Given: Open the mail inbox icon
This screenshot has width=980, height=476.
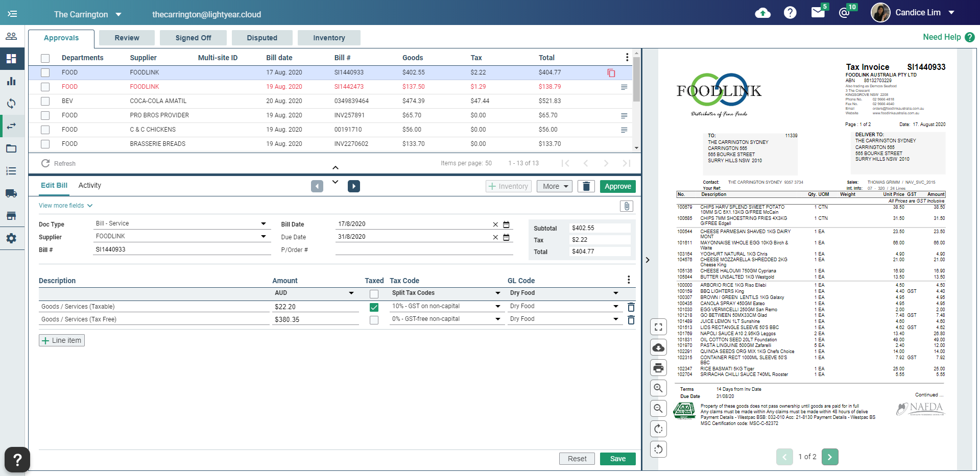Looking at the screenshot, I should 818,13.
